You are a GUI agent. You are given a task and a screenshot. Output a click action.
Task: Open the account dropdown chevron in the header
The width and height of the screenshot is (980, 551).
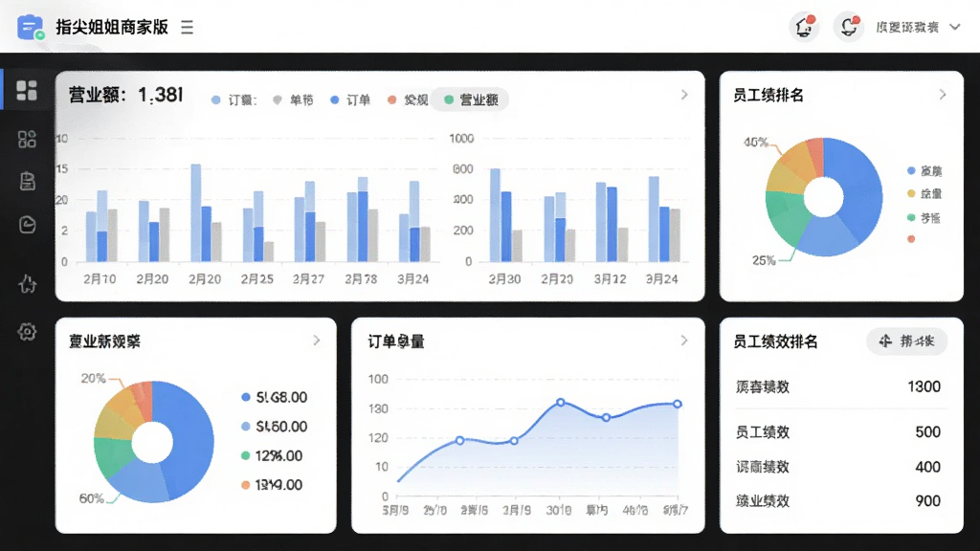955,28
